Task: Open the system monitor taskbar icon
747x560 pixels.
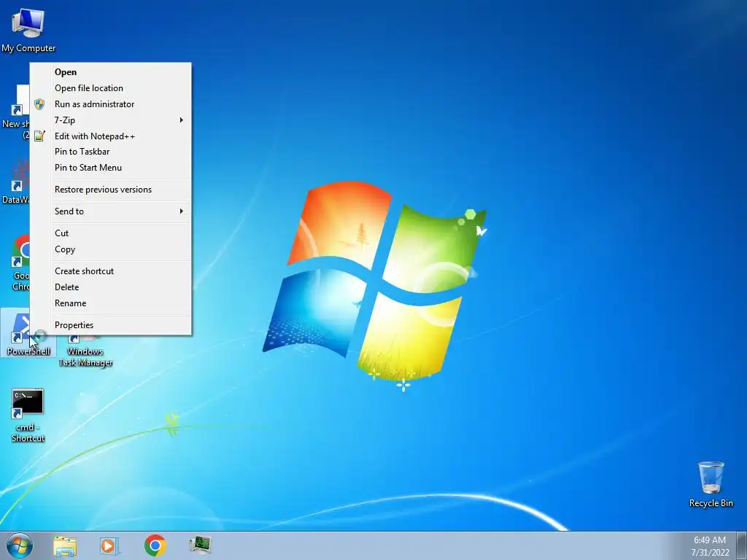Action: 200,545
